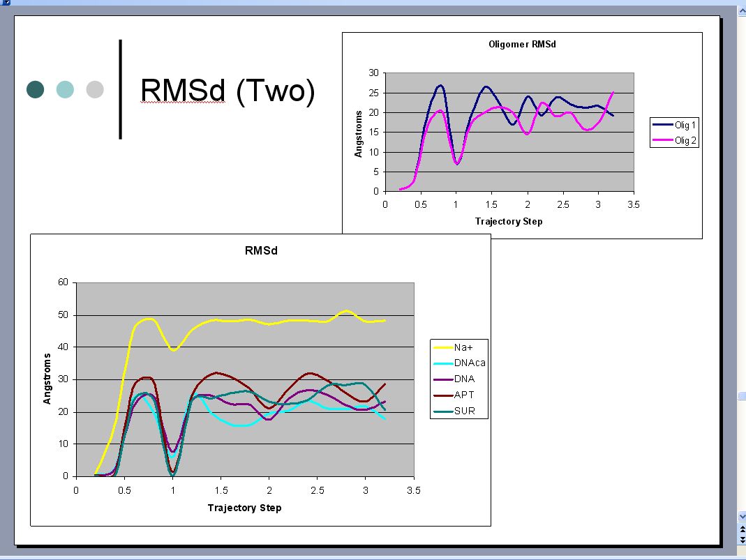Select the gray circle on slide
The height and width of the screenshot is (560, 746).
[x=95, y=89]
